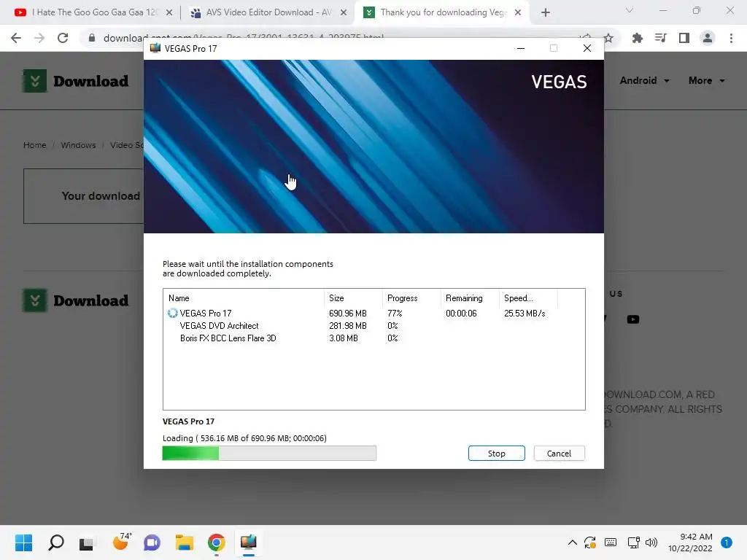Click the Remaining column header
747x560 pixels.
coord(470,298)
